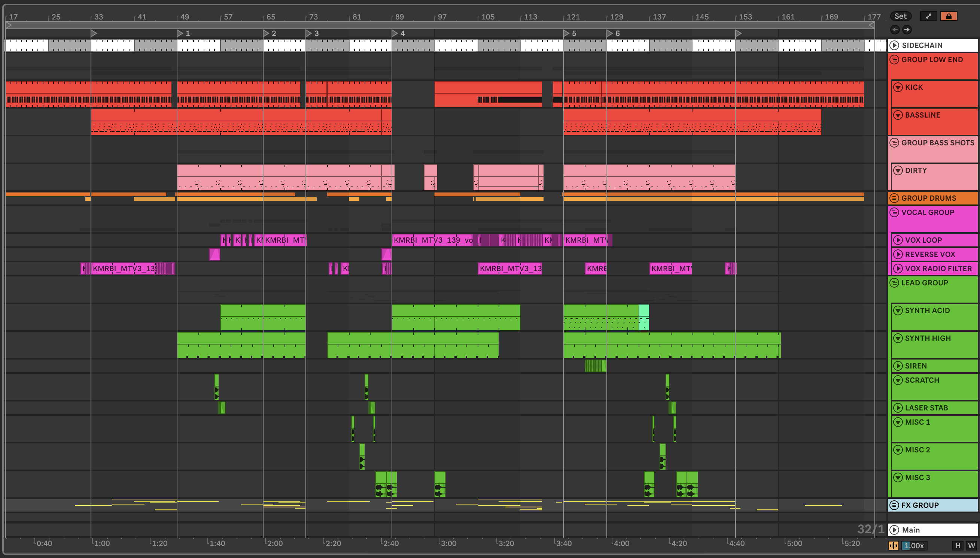Click the Set locator button
Screen dimensions: 980x558
coord(900,16)
